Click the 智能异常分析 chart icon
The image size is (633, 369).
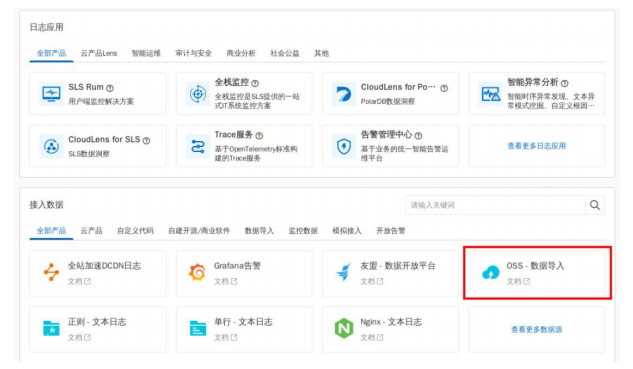(490, 94)
